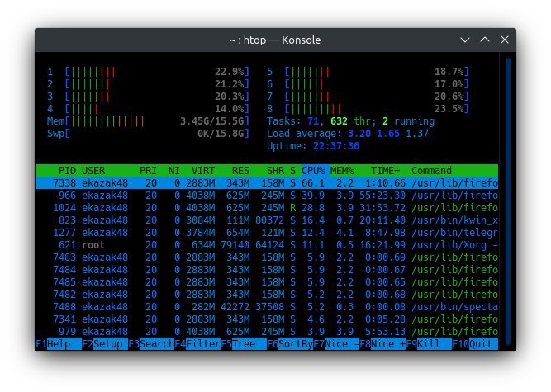Switch to F5 Tree view
551x392 pixels.
click(x=244, y=344)
